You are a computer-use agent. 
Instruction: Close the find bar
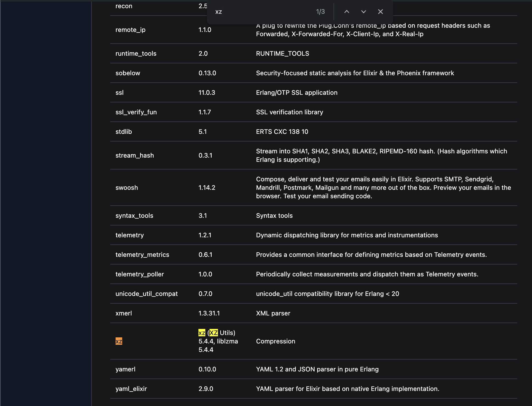[x=380, y=12]
